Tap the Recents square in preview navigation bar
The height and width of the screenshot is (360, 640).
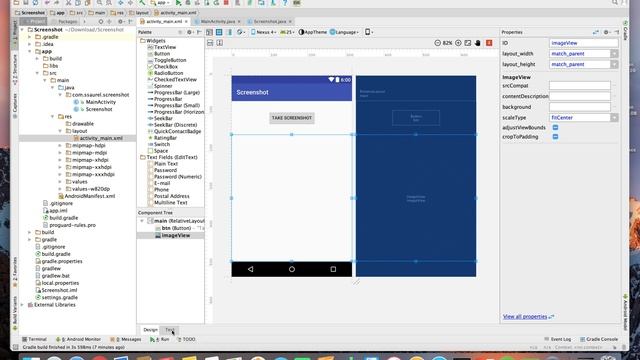(x=333, y=269)
